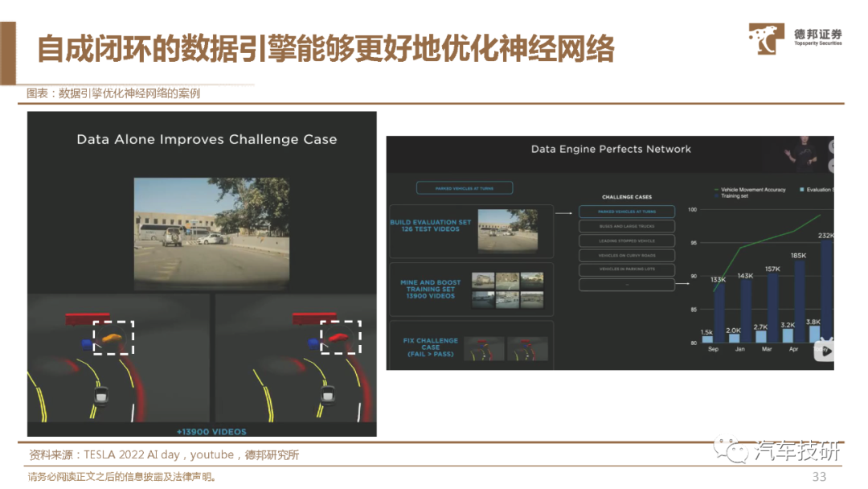Select the disclaimer 请务必阅读正文之后的信息披露及法律声明
868x489 pixels.
[122, 476]
